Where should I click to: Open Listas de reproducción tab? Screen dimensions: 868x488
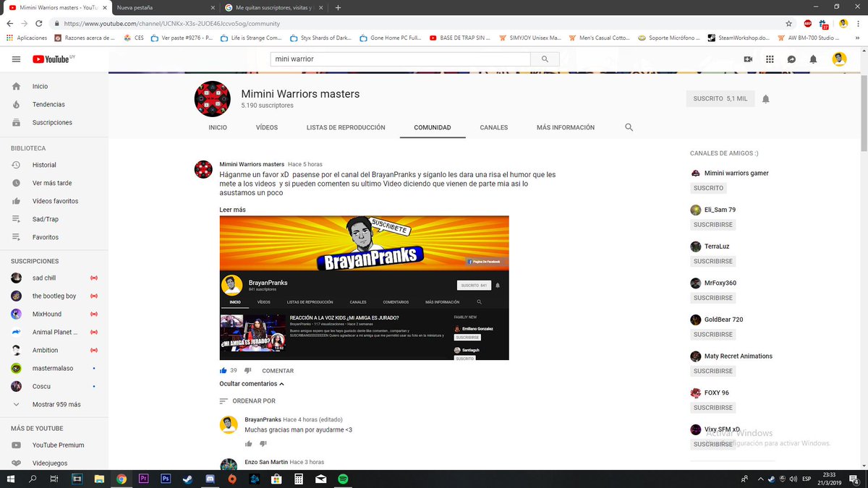point(346,127)
